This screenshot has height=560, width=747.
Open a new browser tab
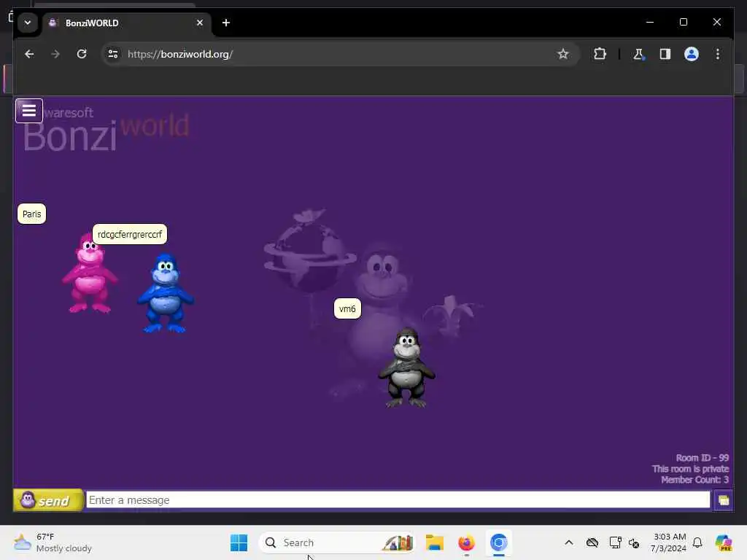point(226,23)
